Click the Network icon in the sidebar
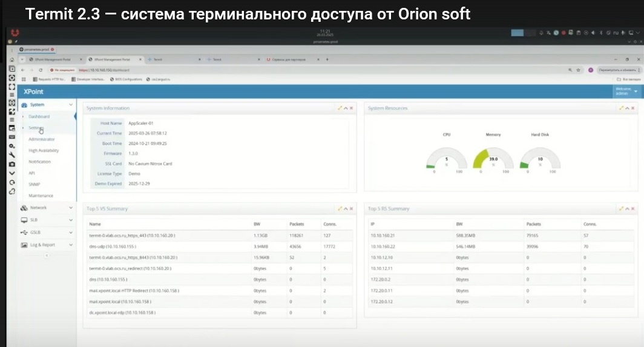Image resolution: width=644 pixels, height=347 pixels. click(x=24, y=208)
